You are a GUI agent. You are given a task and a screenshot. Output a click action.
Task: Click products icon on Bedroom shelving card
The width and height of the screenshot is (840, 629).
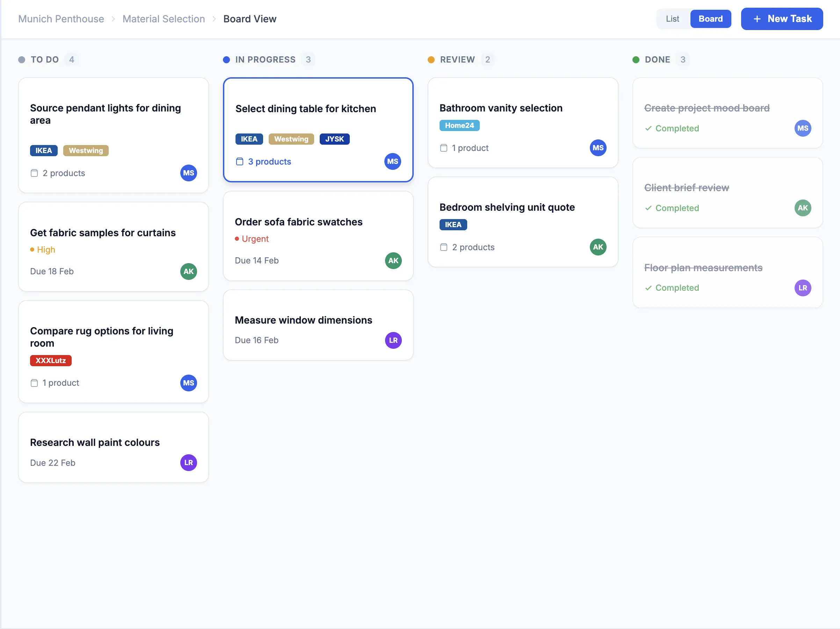(x=443, y=247)
